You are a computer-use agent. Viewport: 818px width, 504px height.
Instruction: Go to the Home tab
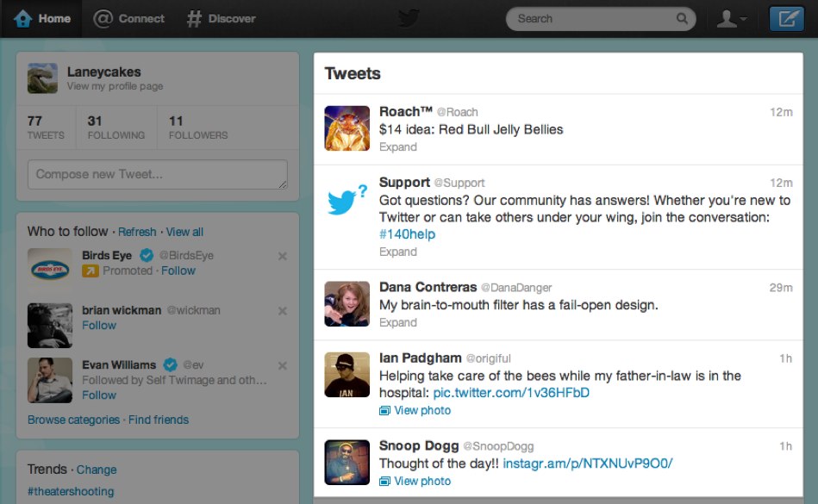(x=41, y=19)
